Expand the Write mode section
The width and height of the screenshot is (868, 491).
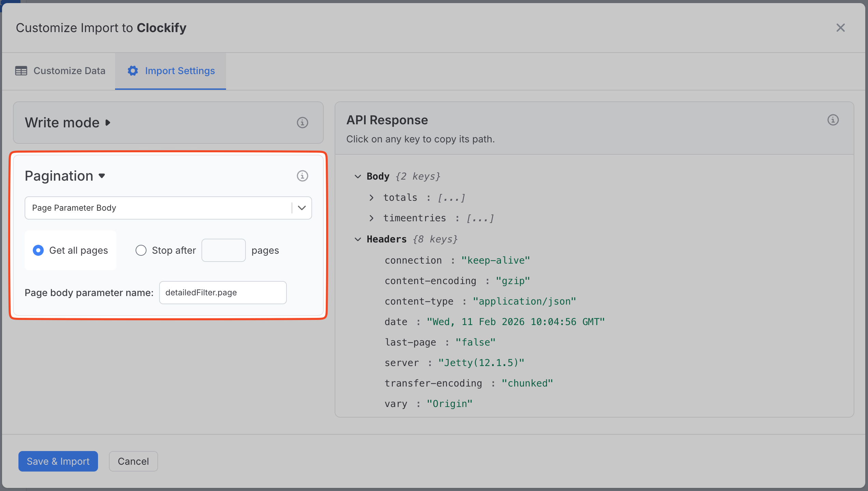click(108, 123)
